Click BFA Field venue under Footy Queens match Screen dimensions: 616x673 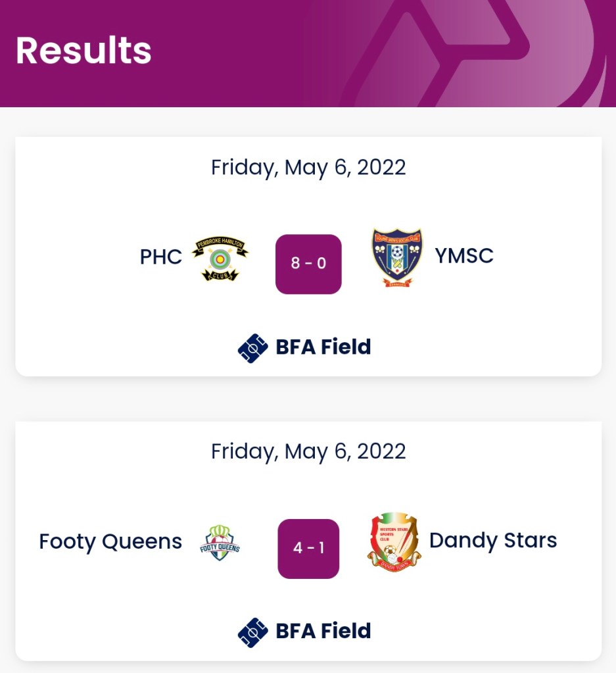click(323, 631)
